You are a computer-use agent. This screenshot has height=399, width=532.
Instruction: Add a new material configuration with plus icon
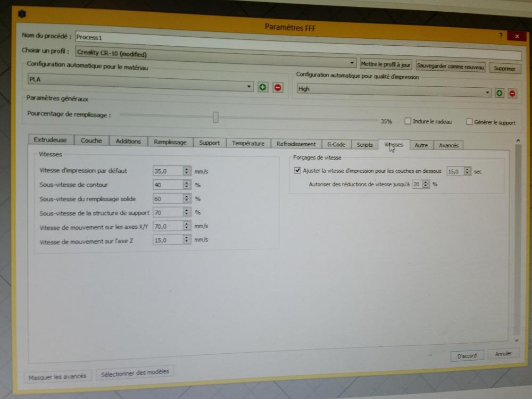pos(263,87)
